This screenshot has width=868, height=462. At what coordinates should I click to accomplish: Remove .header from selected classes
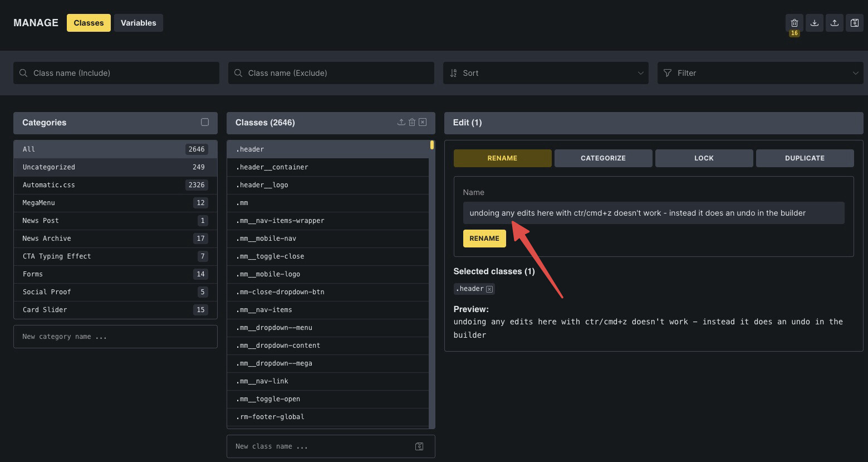click(489, 289)
